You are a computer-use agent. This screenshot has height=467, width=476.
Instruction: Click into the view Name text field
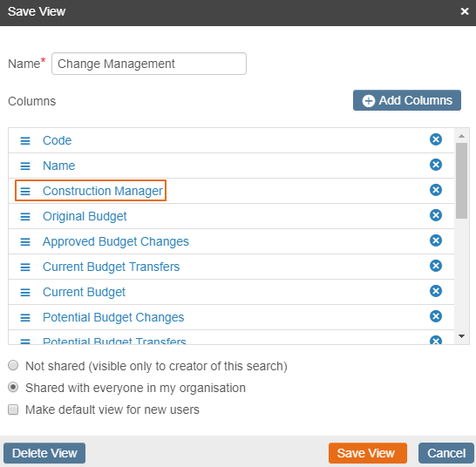coord(149,64)
